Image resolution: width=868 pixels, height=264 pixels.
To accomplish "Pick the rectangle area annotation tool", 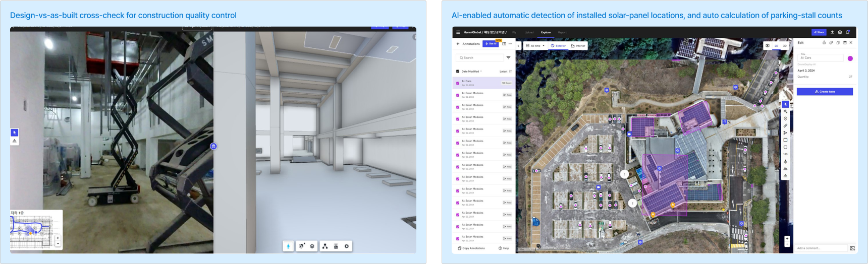I will [785, 140].
